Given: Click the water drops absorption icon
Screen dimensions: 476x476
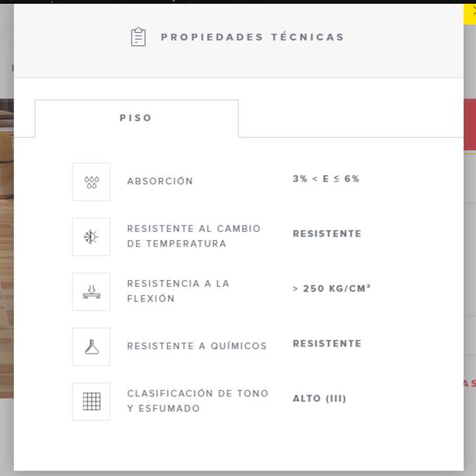Looking at the screenshot, I should point(91,182).
